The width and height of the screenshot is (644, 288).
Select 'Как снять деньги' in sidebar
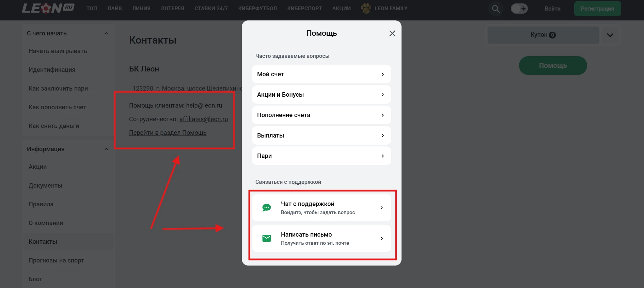tap(54, 126)
